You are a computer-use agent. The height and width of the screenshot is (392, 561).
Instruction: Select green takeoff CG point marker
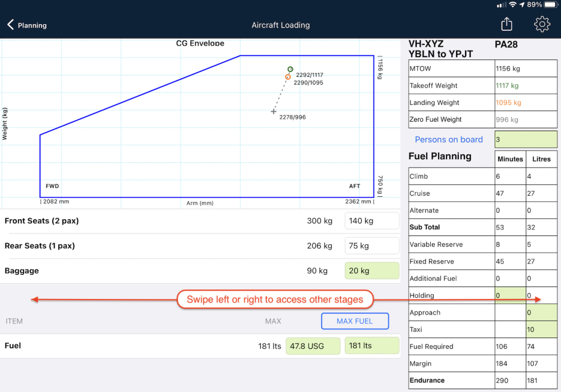(x=290, y=69)
